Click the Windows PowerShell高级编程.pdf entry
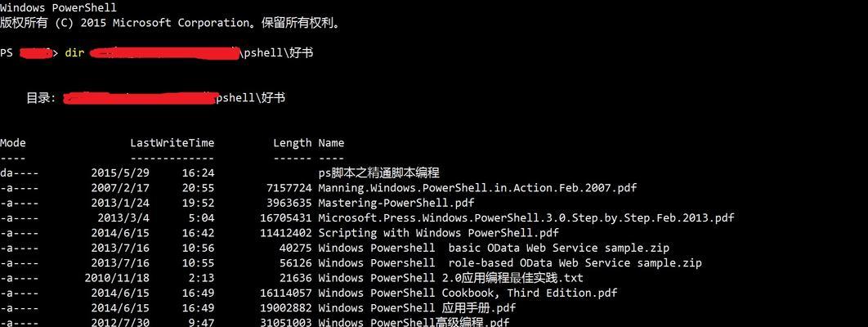Screen dimensions: 868x327 pyautogui.click(x=414, y=322)
